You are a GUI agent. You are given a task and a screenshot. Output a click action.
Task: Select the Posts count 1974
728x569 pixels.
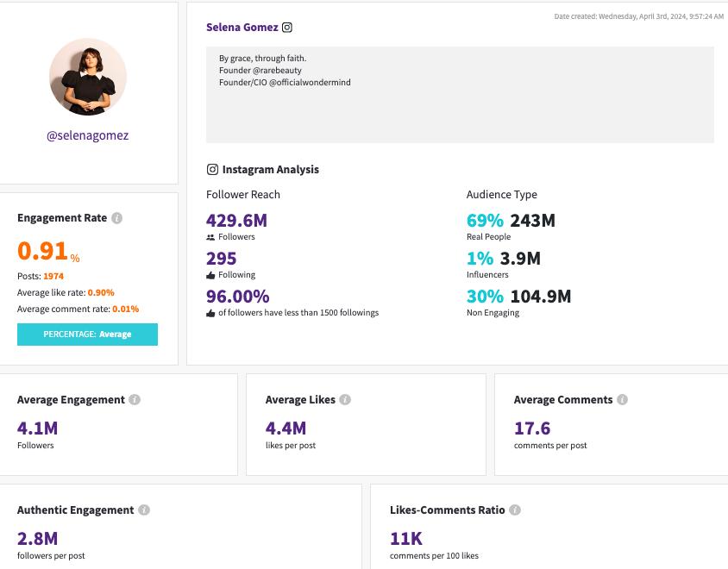[x=53, y=276]
